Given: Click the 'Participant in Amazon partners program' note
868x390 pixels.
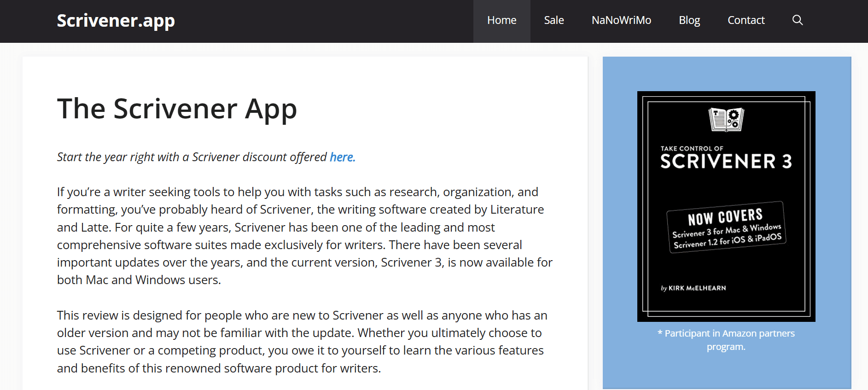Looking at the screenshot, I should 726,340.
